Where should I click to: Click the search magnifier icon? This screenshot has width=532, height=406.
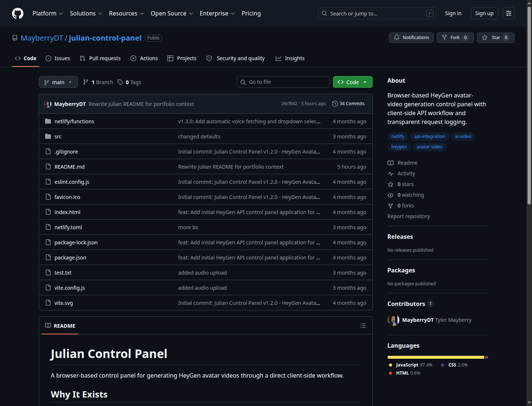[x=324, y=13]
